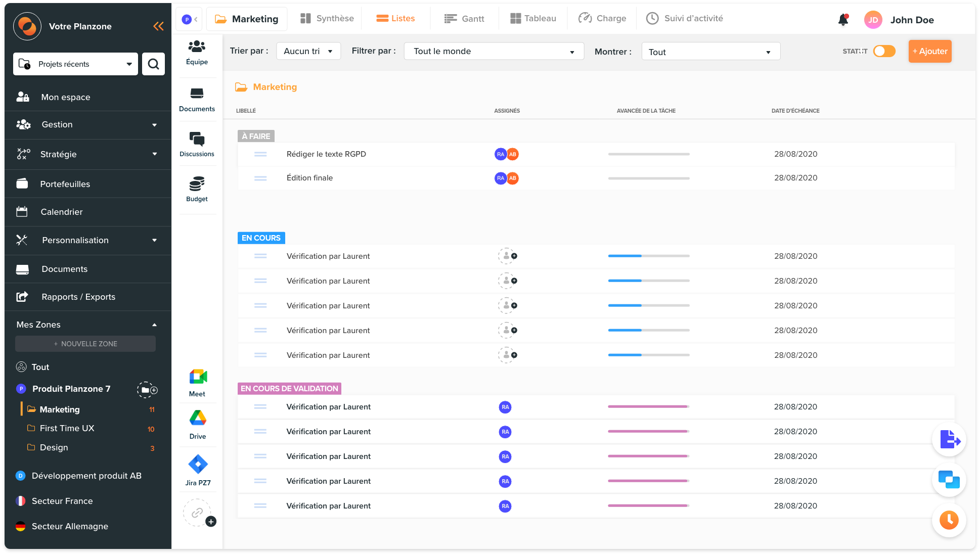Click the + Ajouter button
Screen dimensions: 980x555
(929, 51)
